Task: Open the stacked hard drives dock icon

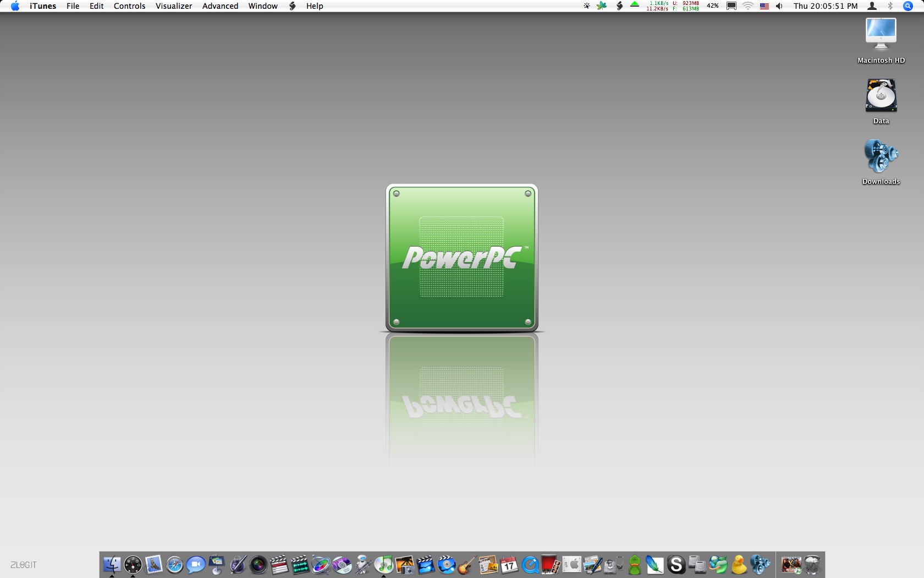Action: pyautogui.click(x=697, y=565)
